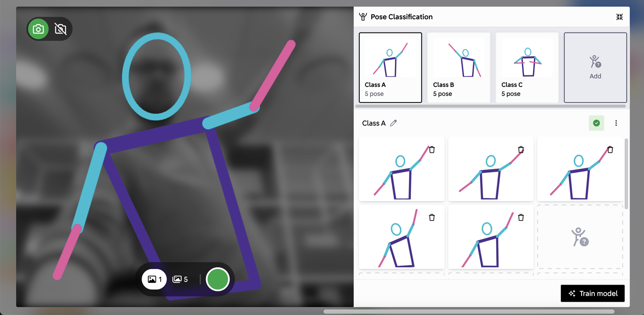
Task: Enable the camera with green camera icon
Action: click(x=38, y=29)
